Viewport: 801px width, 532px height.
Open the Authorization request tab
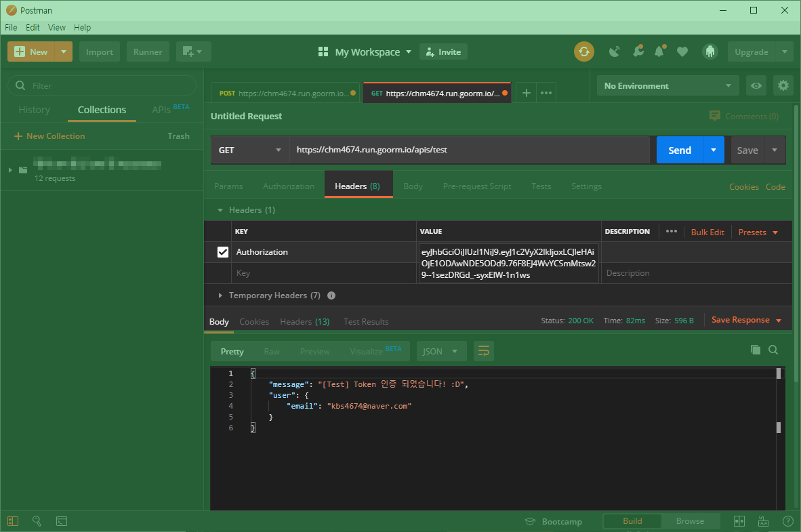point(289,186)
